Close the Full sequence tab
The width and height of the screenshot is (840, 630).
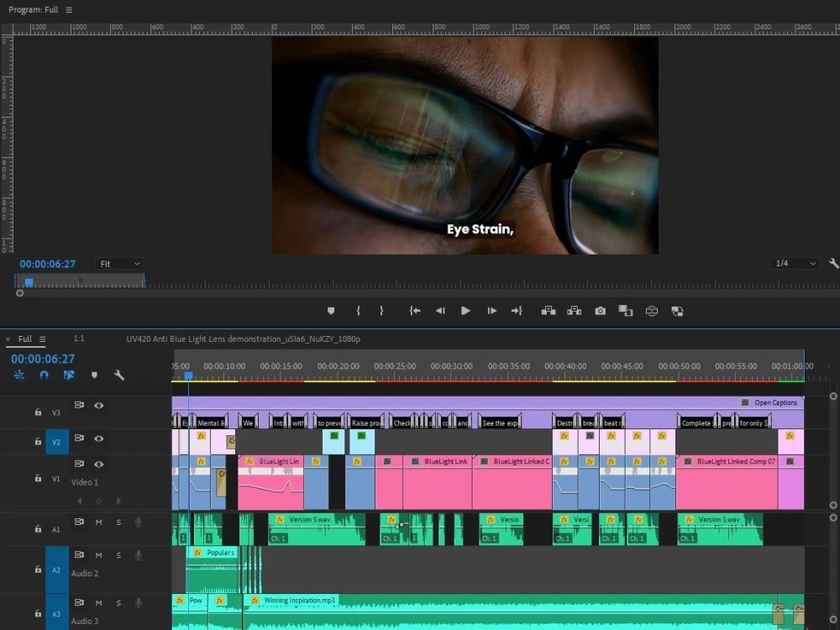pos(8,339)
